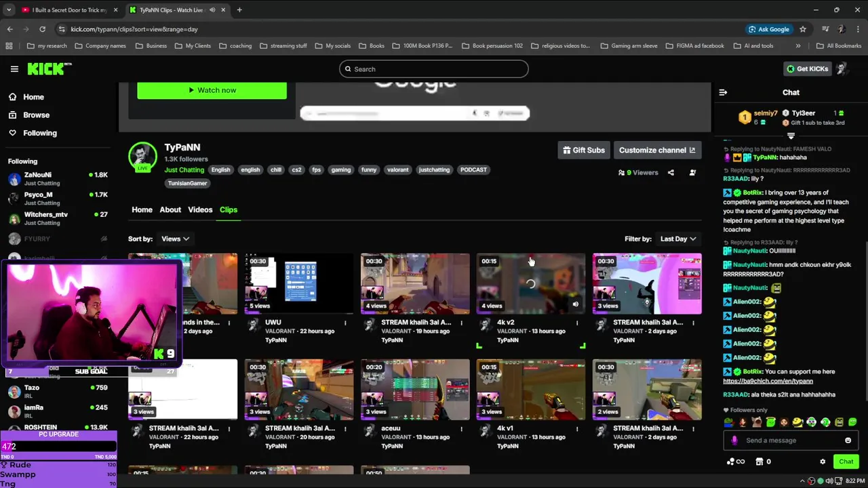This screenshot has height=488, width=868.
Task: Click the valorant tag chip
Action: click(397, 170)
